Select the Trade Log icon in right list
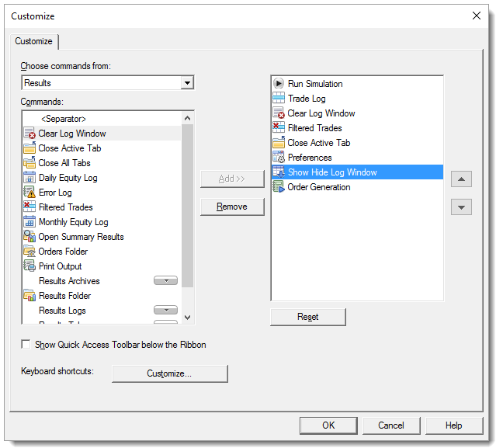The width and height of the screenshot is (496, 448). pyautogui.click(x=279, y=99)
